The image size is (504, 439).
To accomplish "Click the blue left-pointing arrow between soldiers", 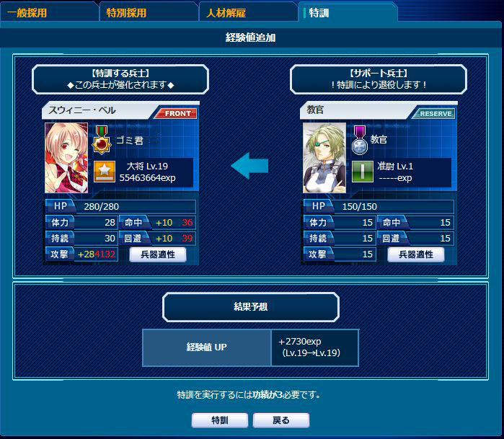I will [249, 166].
